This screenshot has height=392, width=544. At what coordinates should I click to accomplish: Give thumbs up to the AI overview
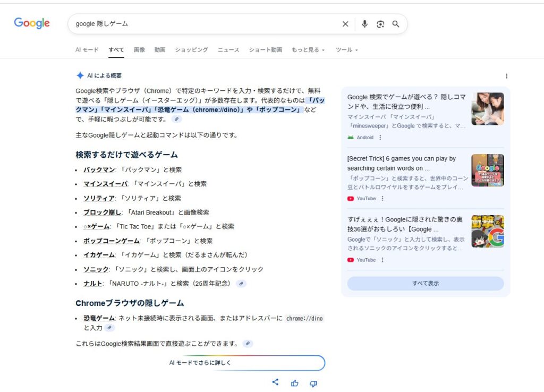pos(295,383)
